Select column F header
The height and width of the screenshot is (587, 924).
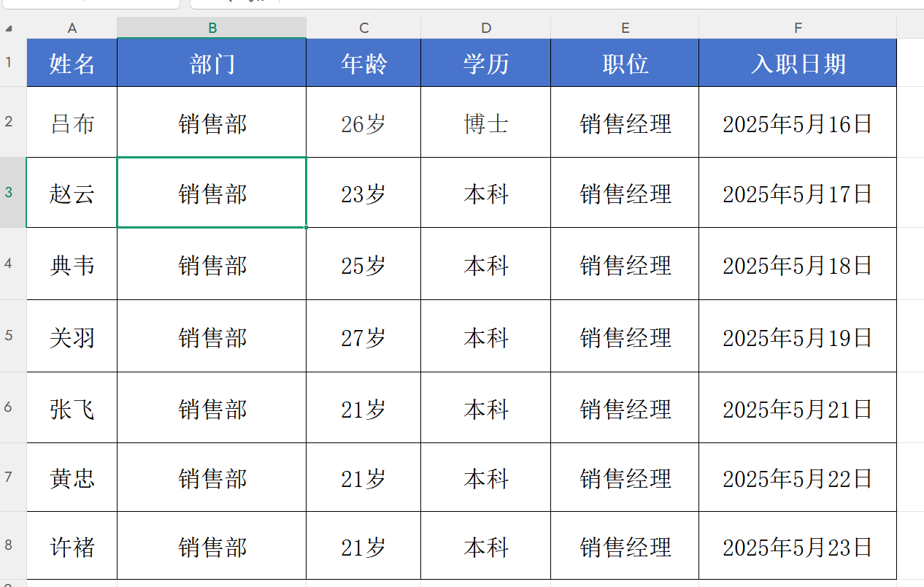click(798, 28)
